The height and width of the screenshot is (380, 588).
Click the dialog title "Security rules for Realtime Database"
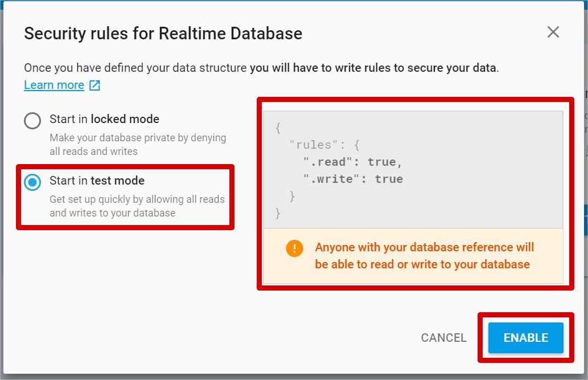pos(163,34)
